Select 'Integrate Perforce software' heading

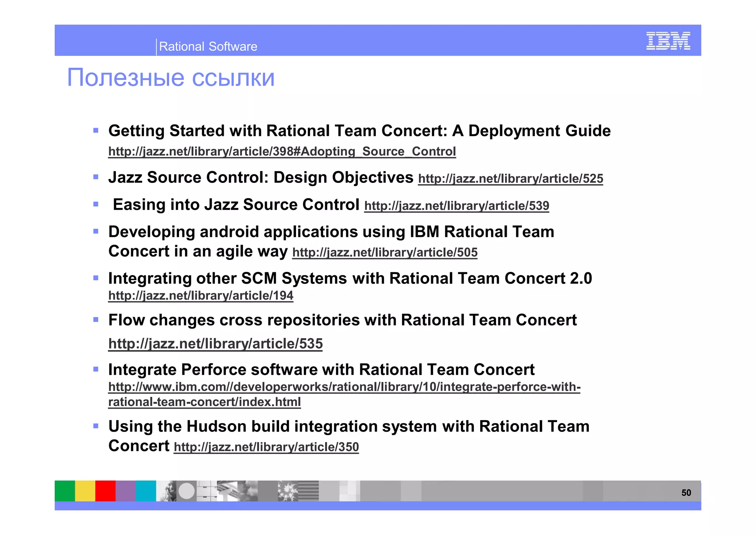[x=213, y=369]
